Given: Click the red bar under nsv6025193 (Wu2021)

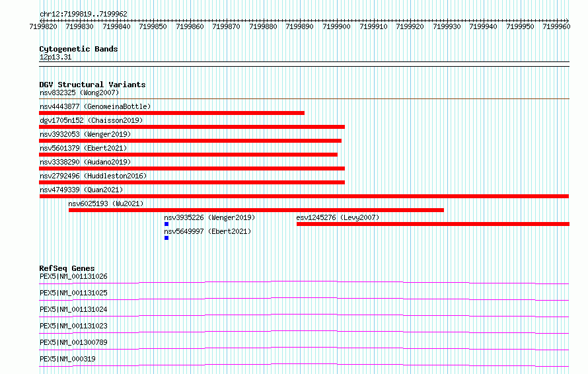Looking at the screenshot, I should (256, 210).
